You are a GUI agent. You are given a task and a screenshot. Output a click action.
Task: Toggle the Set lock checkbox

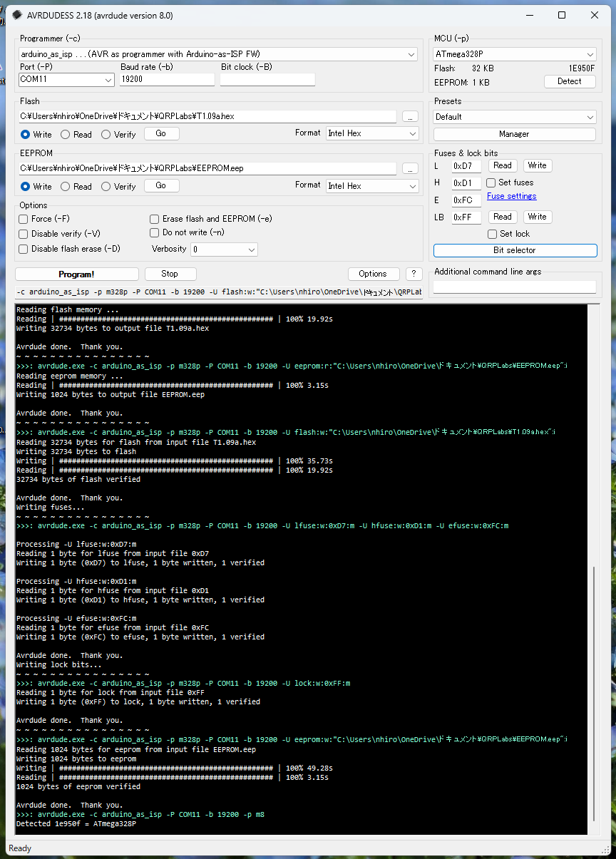pos(493,235)
